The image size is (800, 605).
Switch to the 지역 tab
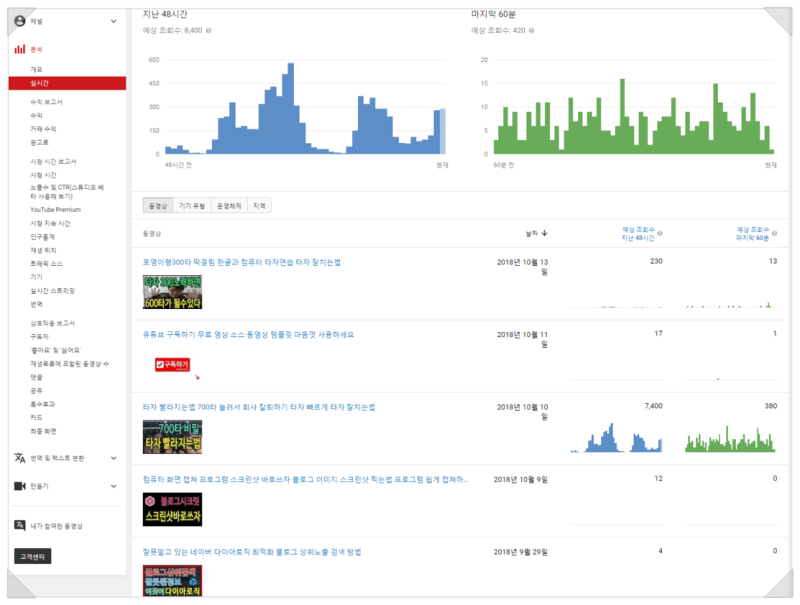click(259, 206)
